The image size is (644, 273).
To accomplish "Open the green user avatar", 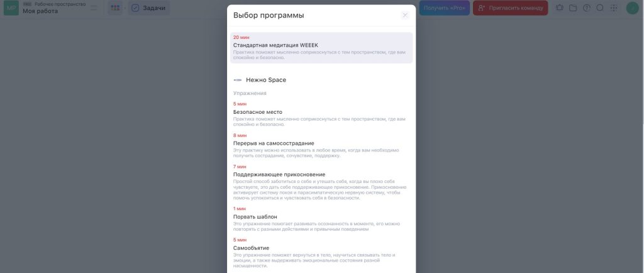I will [632, 8].
